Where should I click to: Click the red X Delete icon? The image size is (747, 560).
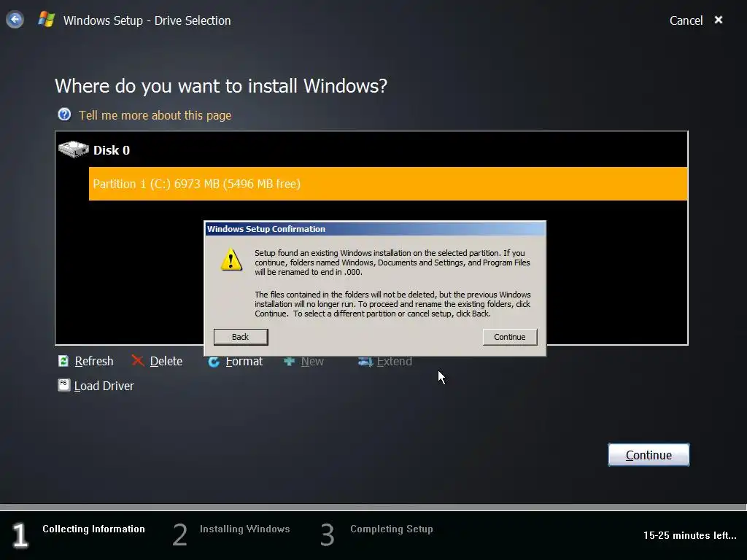(x=138, y=360)
